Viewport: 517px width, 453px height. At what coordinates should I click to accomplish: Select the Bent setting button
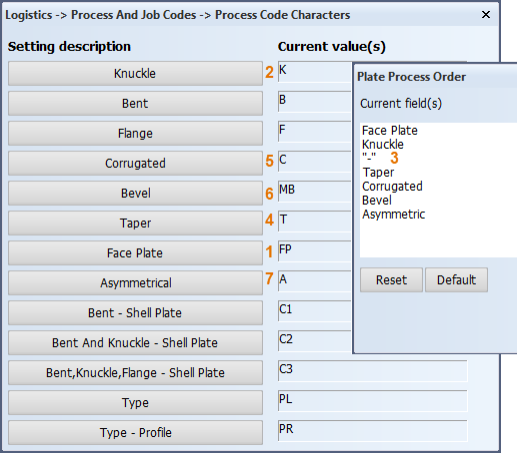(135, 103)
